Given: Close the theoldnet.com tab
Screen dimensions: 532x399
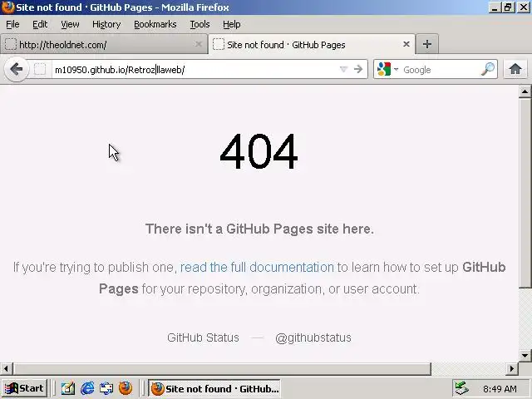Looking at the screenshot, I should pyautogui.click(x=199, y=44).
